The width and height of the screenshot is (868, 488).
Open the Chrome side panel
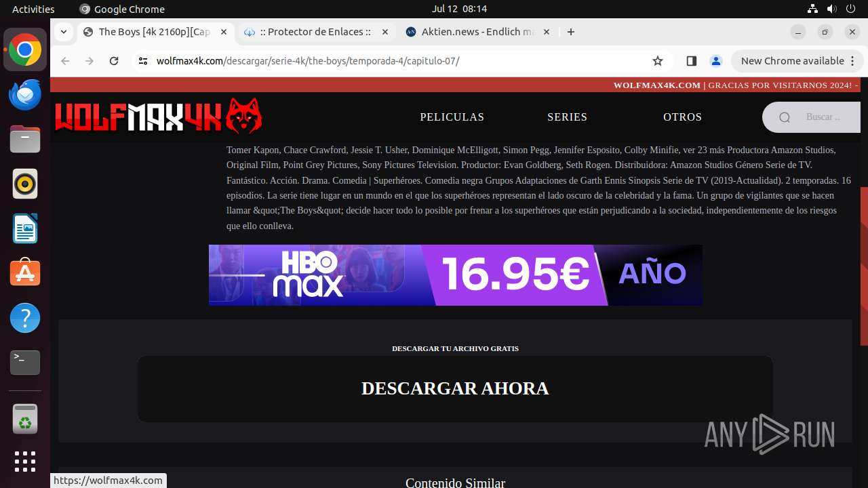tap(691, 61)
